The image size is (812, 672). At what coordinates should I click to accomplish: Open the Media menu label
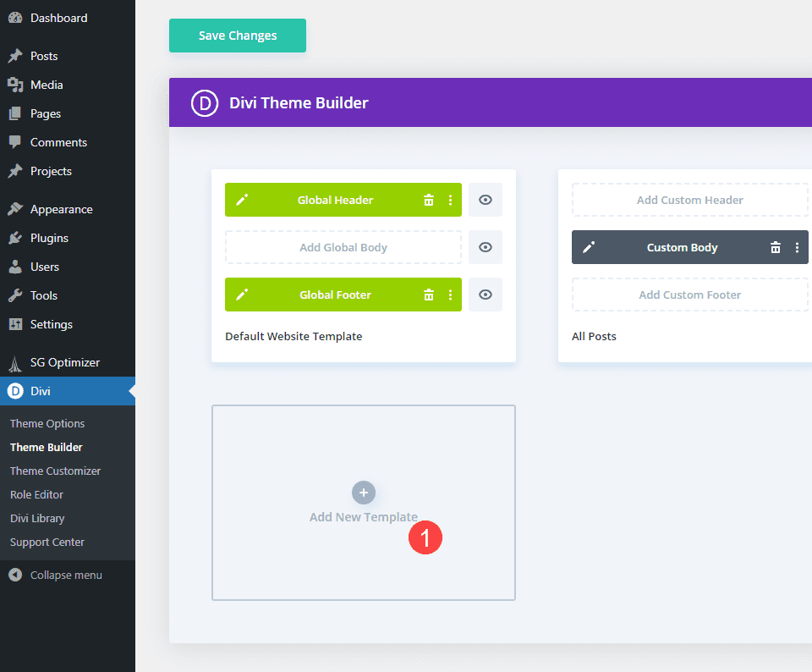pos(47,85)
